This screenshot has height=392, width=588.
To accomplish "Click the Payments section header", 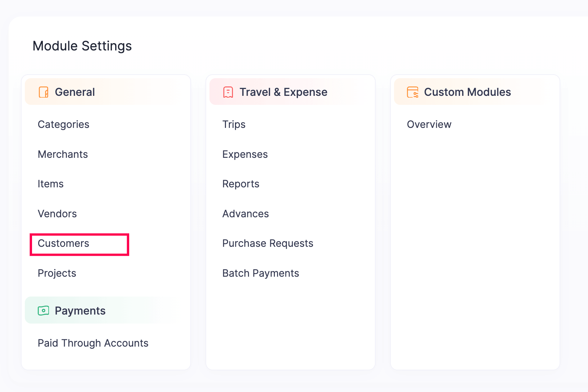I will pyautogui.click(x=80, y=311).
